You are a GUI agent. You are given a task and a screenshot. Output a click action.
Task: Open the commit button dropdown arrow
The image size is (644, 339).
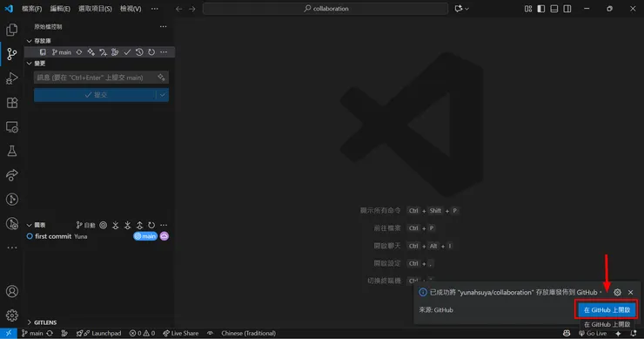click(163, 95)
